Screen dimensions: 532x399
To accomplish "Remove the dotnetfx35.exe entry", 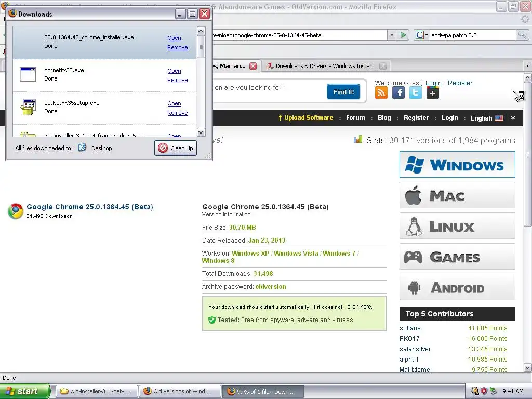I will pos(178,80).
